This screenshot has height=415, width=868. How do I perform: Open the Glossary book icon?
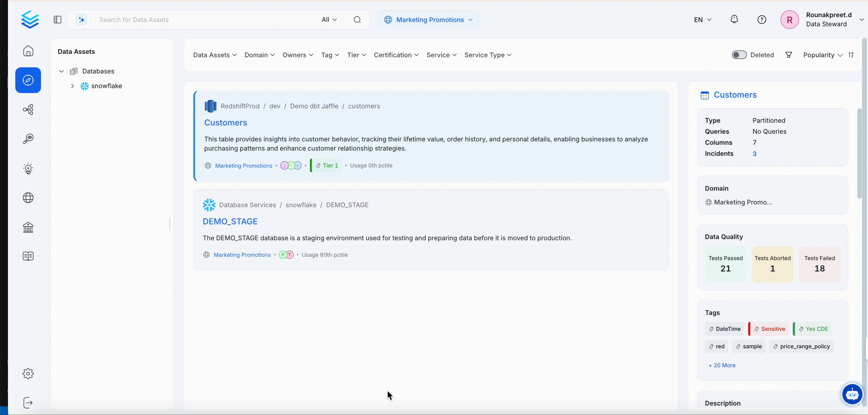click(x=28, y=256)
